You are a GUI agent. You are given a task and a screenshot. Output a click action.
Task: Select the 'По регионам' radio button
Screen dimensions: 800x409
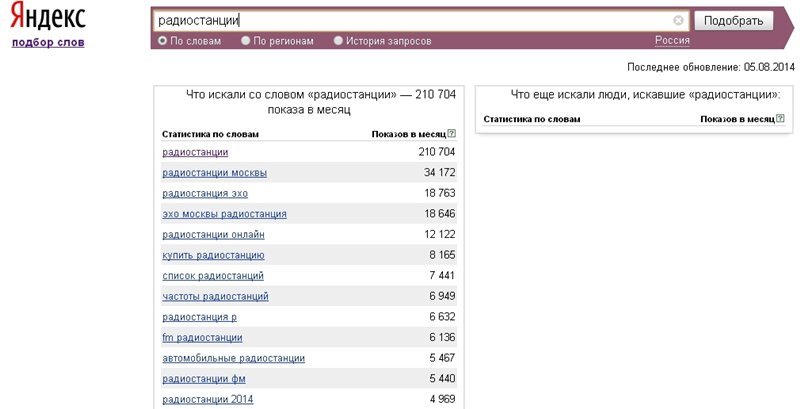[245, 40]
